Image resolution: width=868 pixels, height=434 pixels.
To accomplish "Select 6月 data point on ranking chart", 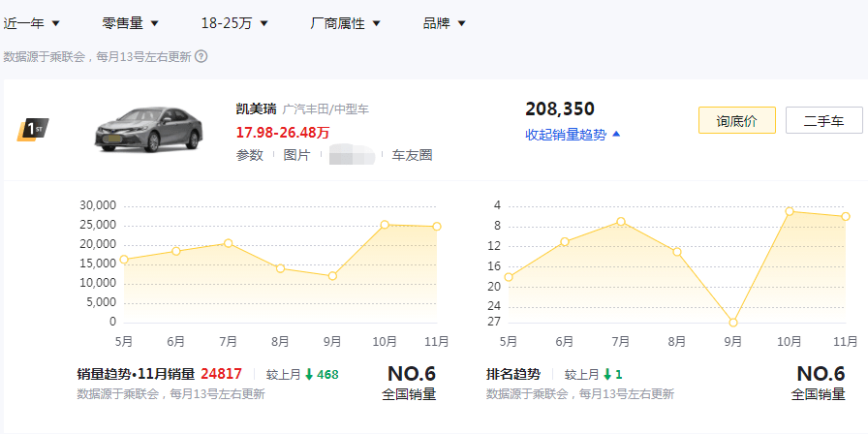I will [x=565, y=241].
